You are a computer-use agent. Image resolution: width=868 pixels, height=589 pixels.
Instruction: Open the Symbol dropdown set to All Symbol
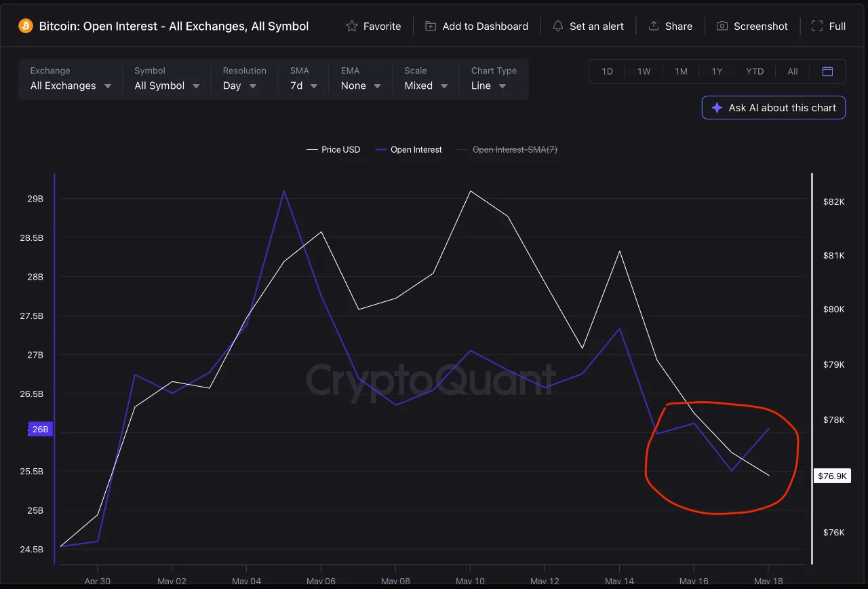[x=167, y=79]
